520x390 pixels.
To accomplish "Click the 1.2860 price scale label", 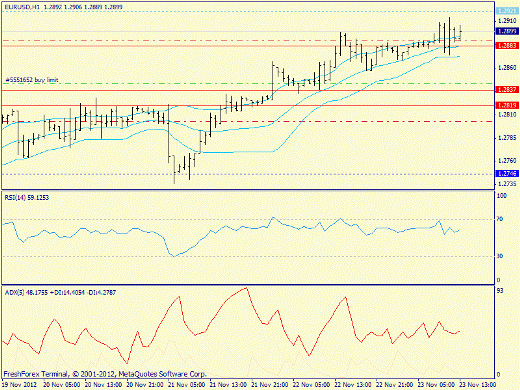I will click(507, 68).
